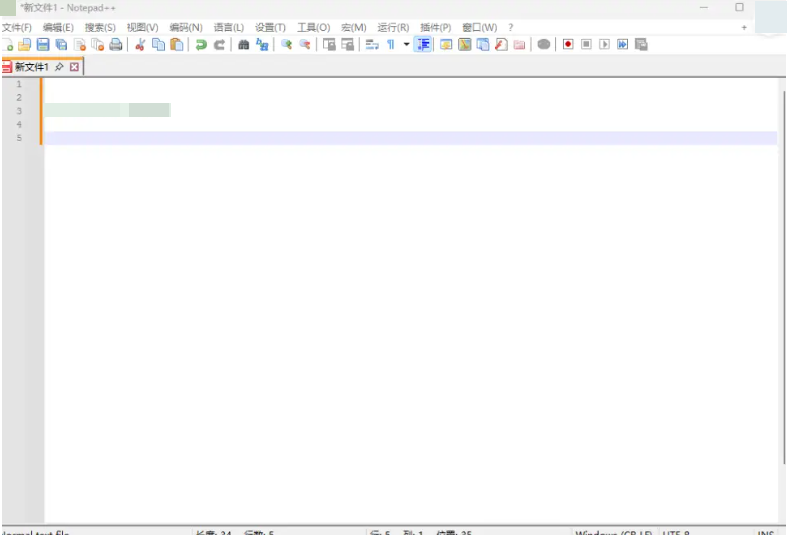
Task: Open the Replace dialog icon
Action: point(262,45)
